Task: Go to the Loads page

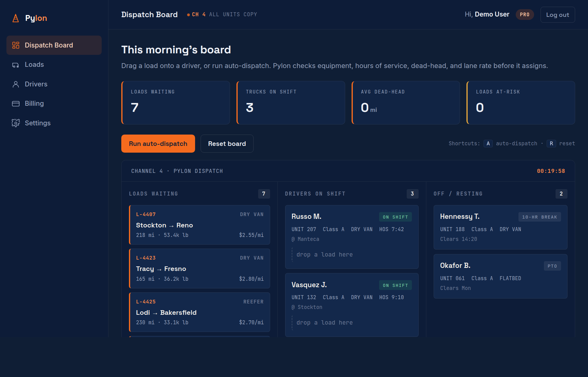Action: coord(54,65)
